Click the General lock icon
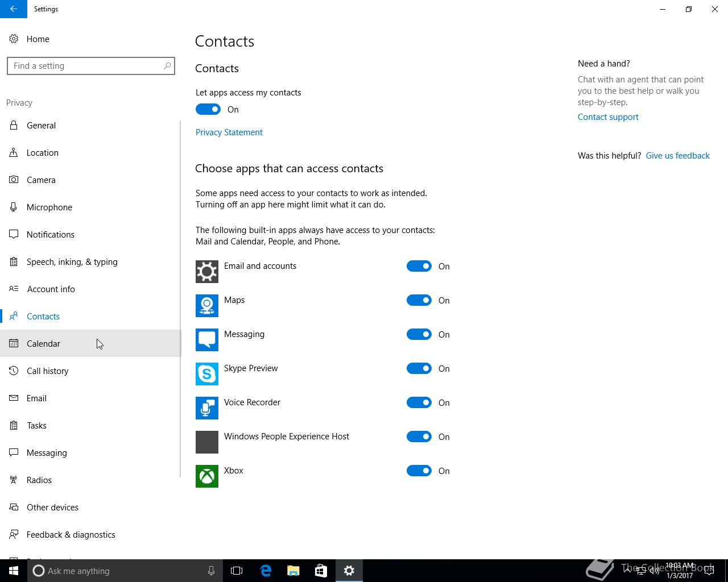This screenshot has height=582, width=728. (x=14, y=126)
